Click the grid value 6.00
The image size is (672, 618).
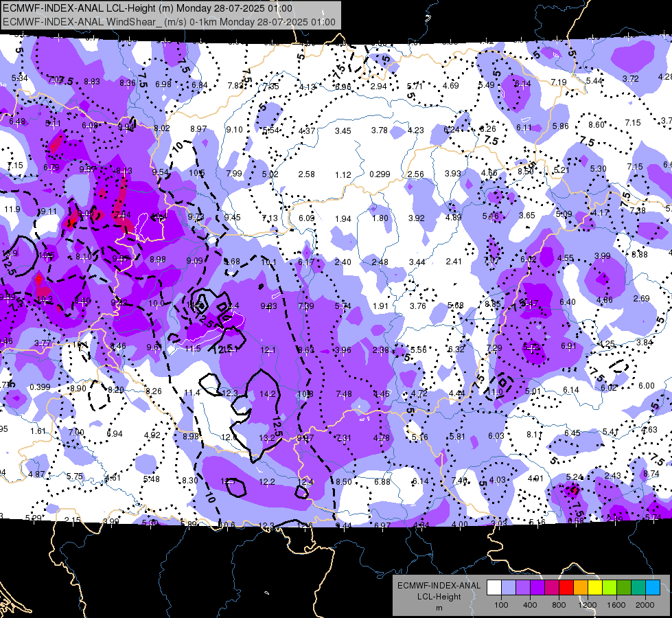[x=647, y=386]
